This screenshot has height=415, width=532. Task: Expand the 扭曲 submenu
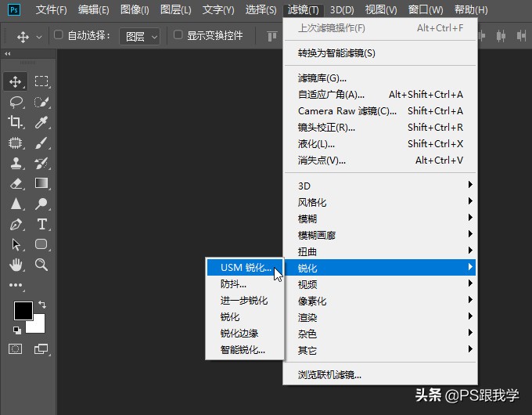(380, 251)
